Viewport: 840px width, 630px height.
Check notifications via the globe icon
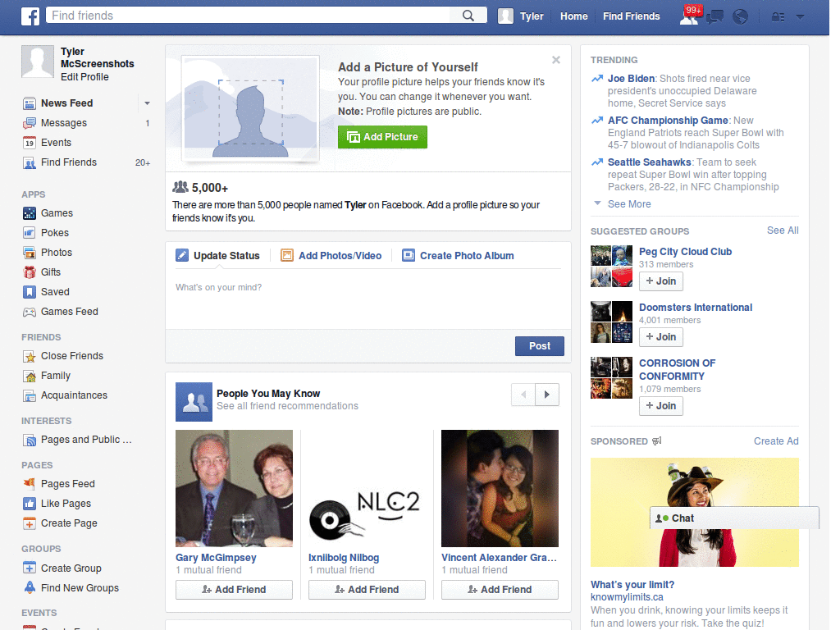coord(739,16)
